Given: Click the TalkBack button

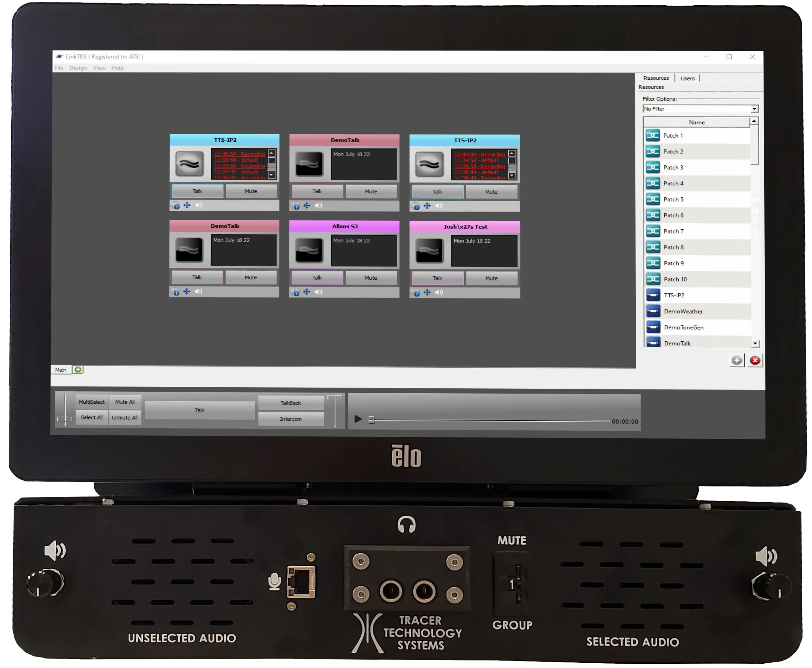Looking at the screenshot, I should [x=291, y=403].
